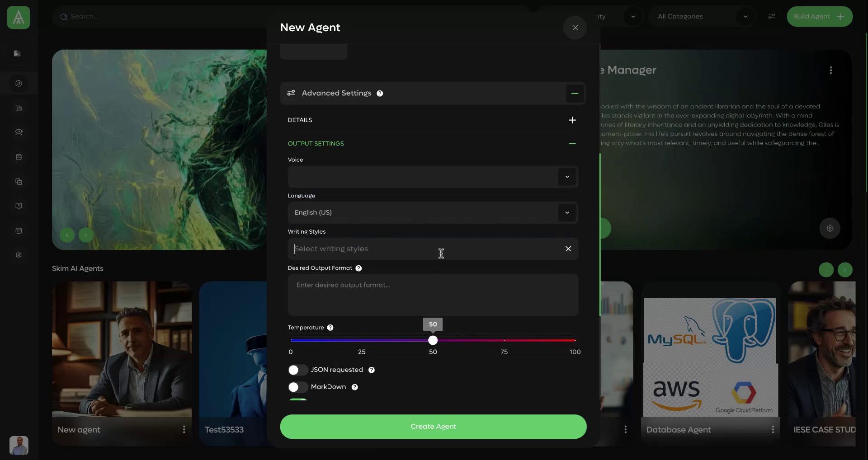Click the filter icon beside Build Agent

point(771,16)
